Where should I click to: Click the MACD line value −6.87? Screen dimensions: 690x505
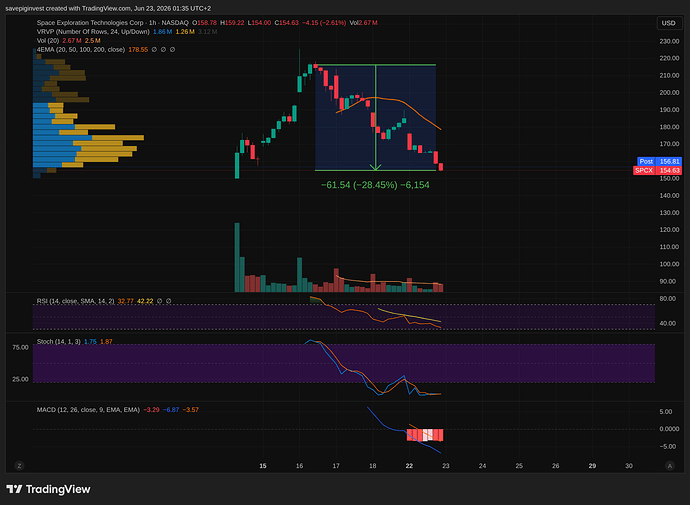[x=171, y=410]
